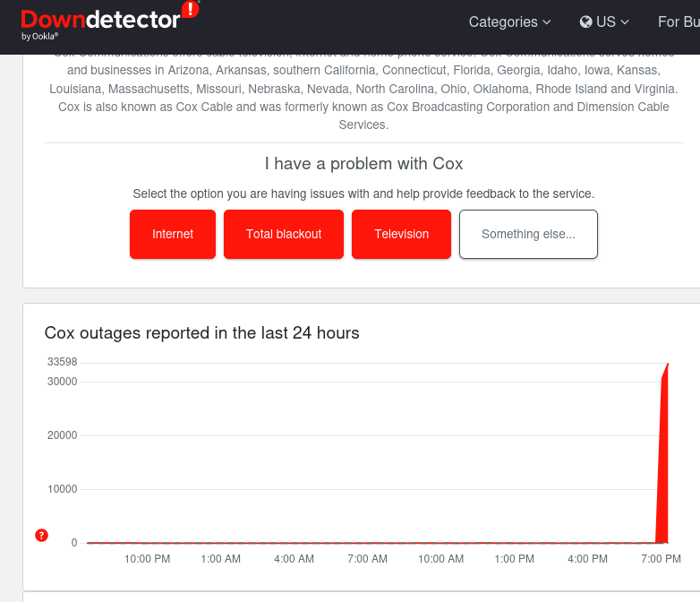Click the chevron arrow next to Categories
The height and width of the screenshot is (602, 700).
[x=547, y=22]
